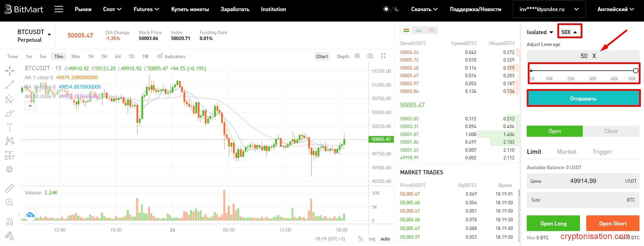This screenshot has width=644, height=246.
Task: Click the Open Long button
Action: [553, 223]
